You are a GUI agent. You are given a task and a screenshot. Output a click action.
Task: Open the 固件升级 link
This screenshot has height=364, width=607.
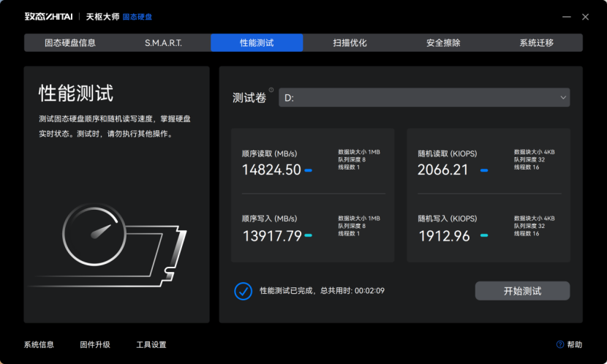click(x=95, y=344)
